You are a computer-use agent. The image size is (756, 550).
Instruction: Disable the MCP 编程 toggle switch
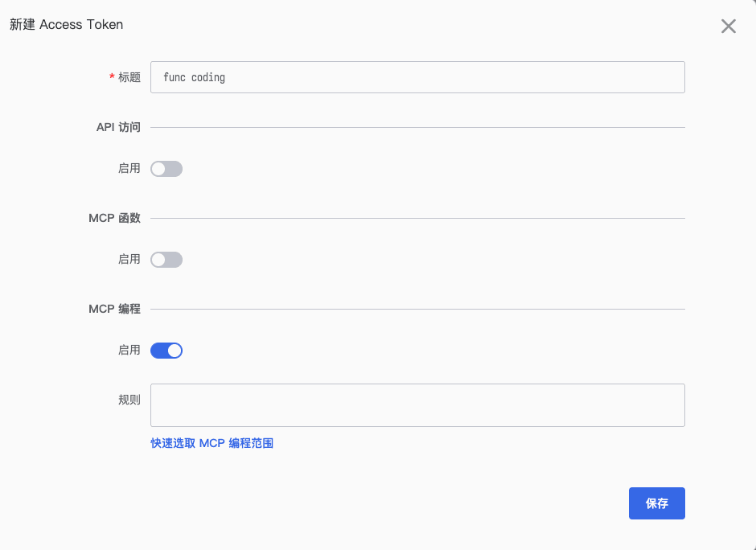tap(166, 351)
